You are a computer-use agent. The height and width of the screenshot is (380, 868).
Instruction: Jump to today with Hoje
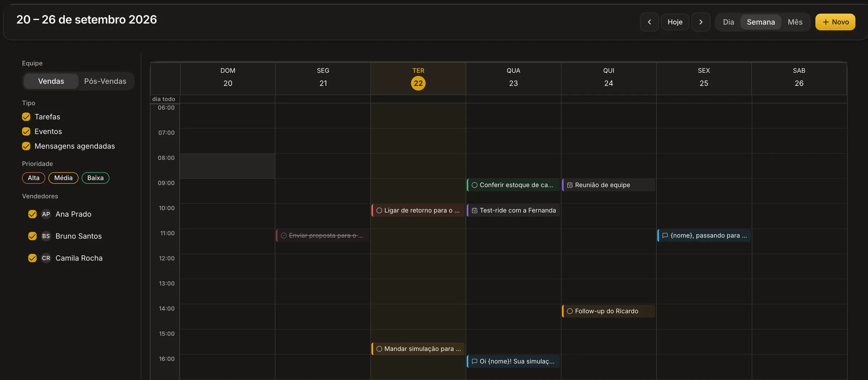coord(675,22)
